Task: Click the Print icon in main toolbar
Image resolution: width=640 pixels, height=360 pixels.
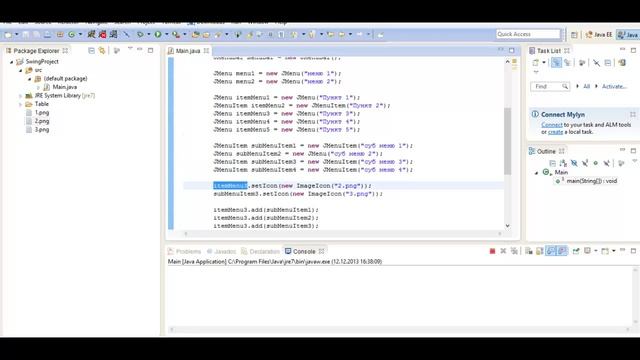Action: pyautogui.click(x=47, y=35)
